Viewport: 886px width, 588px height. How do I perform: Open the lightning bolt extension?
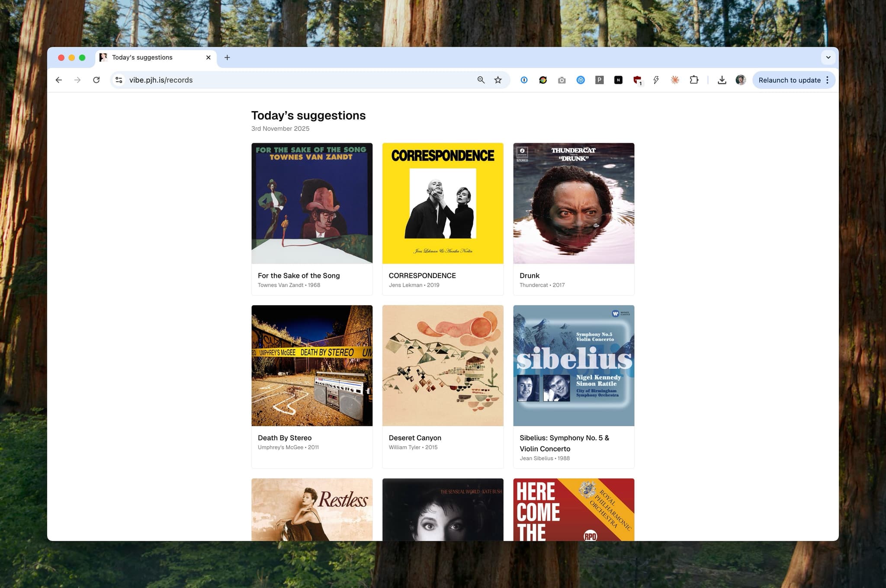[x=656, y=80]
